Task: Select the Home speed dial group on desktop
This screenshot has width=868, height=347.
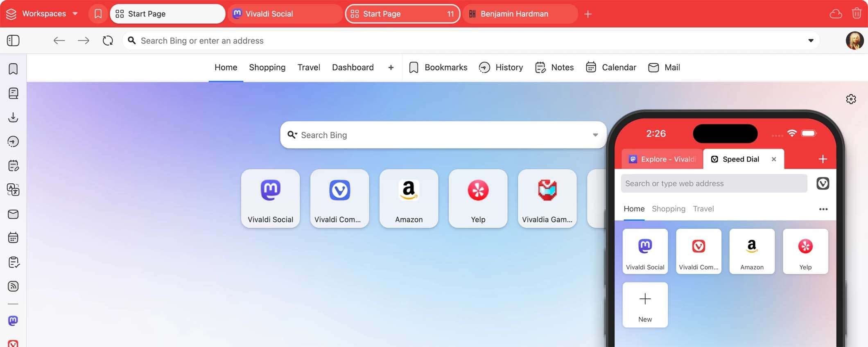Action: (x=226, y=68)
